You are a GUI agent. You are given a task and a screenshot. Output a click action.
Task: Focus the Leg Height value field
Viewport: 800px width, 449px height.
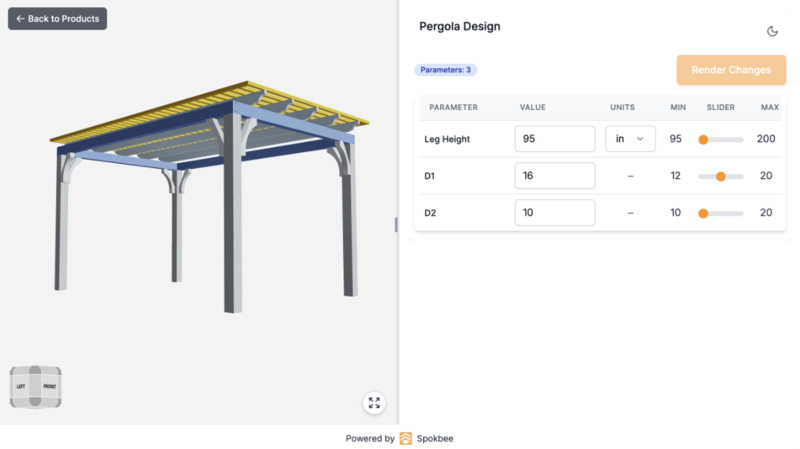554,139
